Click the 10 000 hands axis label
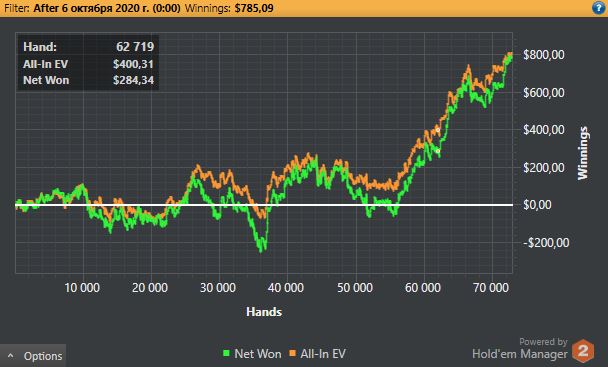 82,288
